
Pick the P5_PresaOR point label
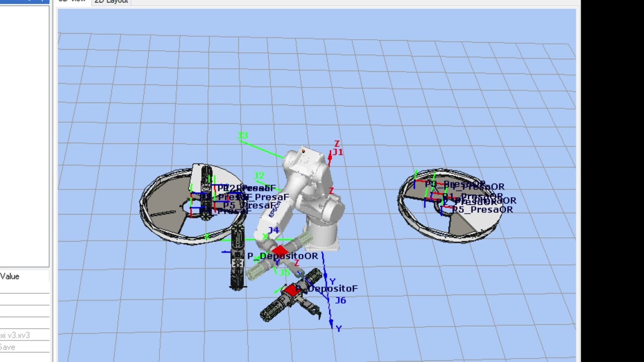(x=482, y=210)
